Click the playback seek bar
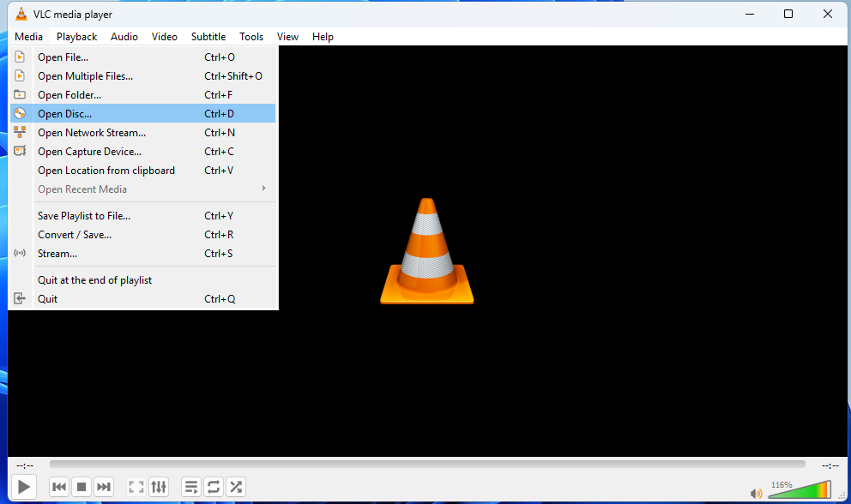Image resolution: width=851 pixels, height=504 pixels. [x=426, y=465]
